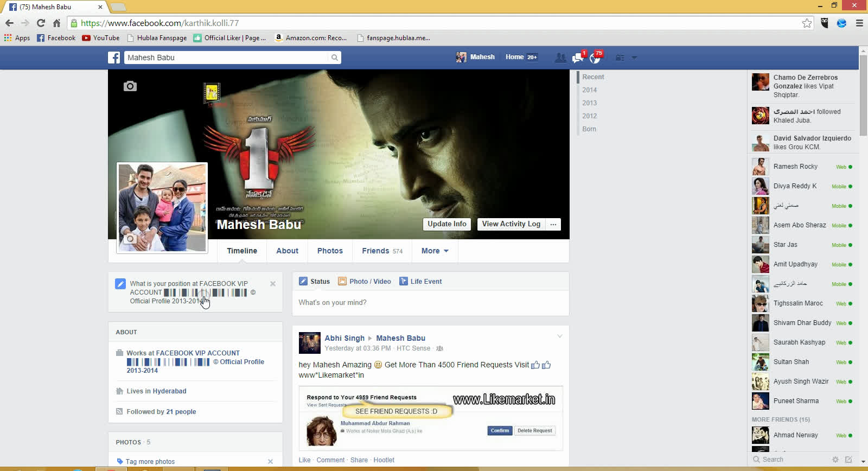
Task: Open the Friends 574 tab
Action: [x=382, y=251]
